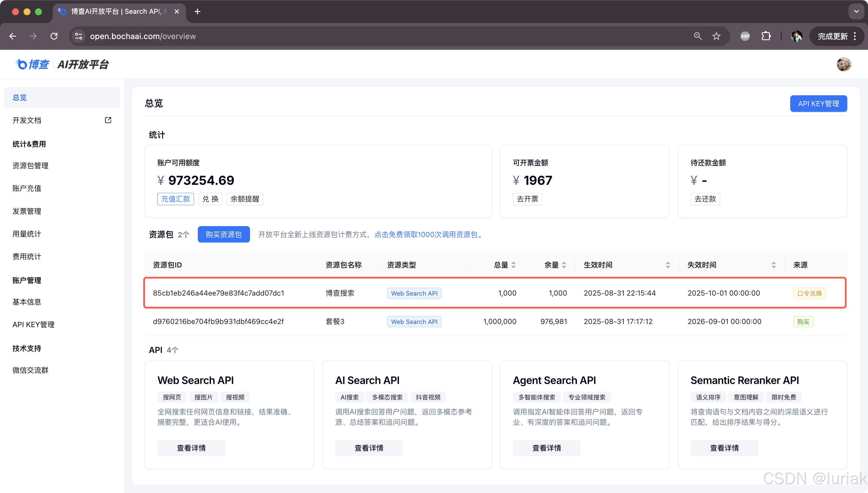
Task: Open a new browser tab
Action: 197,11
